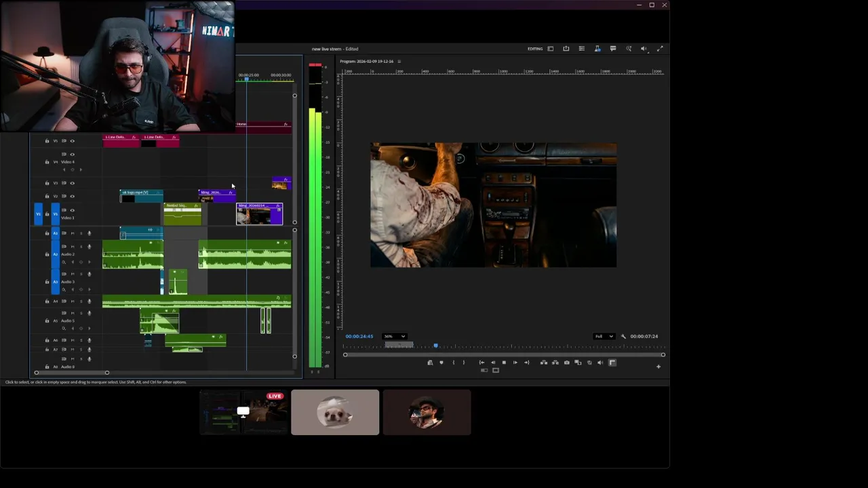Open the beaker labs icon in header
The height and width of the screenshot is (488, 868).
[x=597, y=49]
